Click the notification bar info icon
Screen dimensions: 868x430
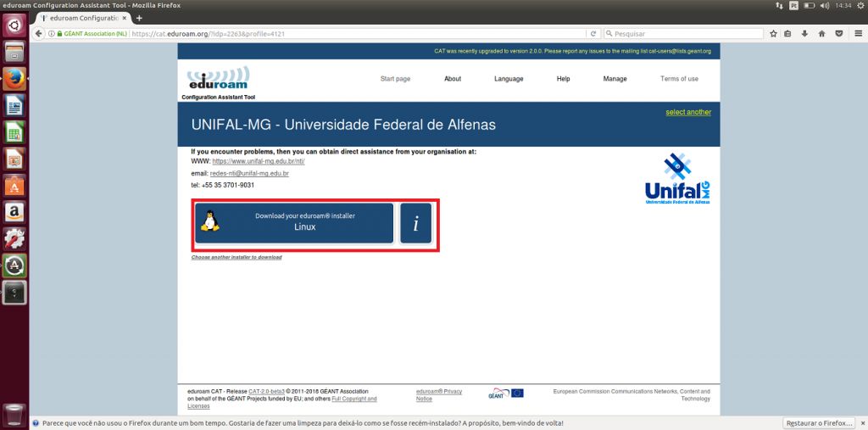coord(36,423)
